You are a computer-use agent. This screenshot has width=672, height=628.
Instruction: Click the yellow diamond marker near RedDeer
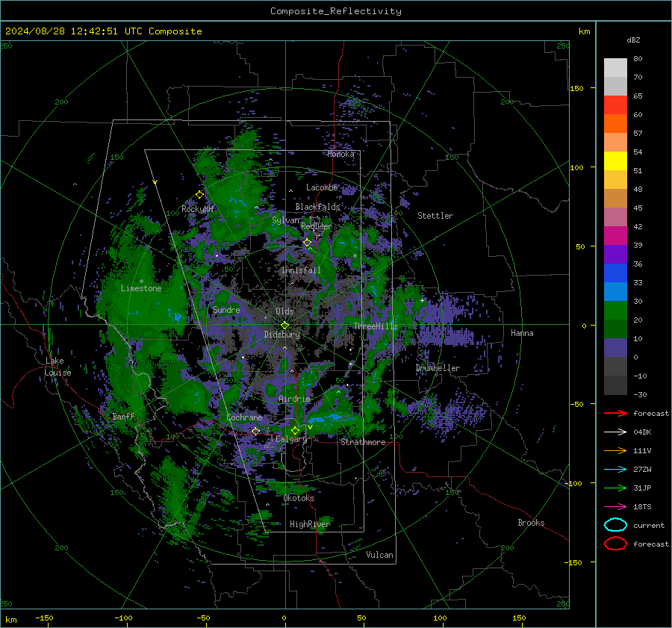tap(307, 243)
